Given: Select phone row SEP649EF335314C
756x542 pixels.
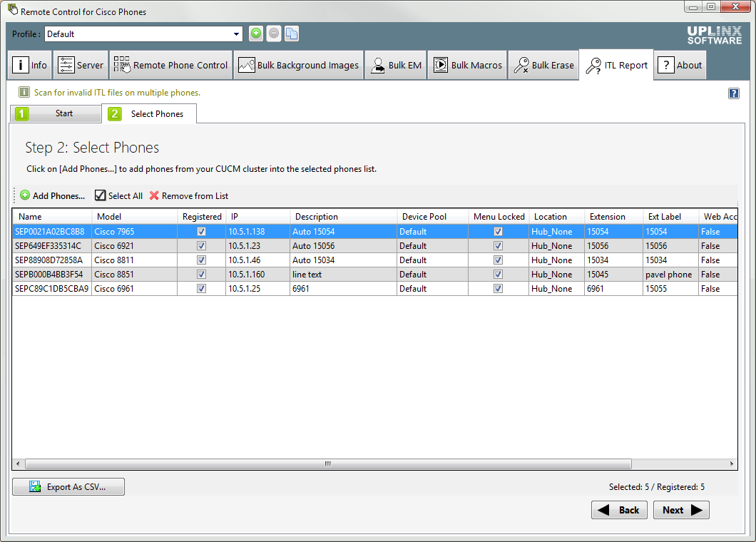Looking at the screenshot, I should 374,246.
